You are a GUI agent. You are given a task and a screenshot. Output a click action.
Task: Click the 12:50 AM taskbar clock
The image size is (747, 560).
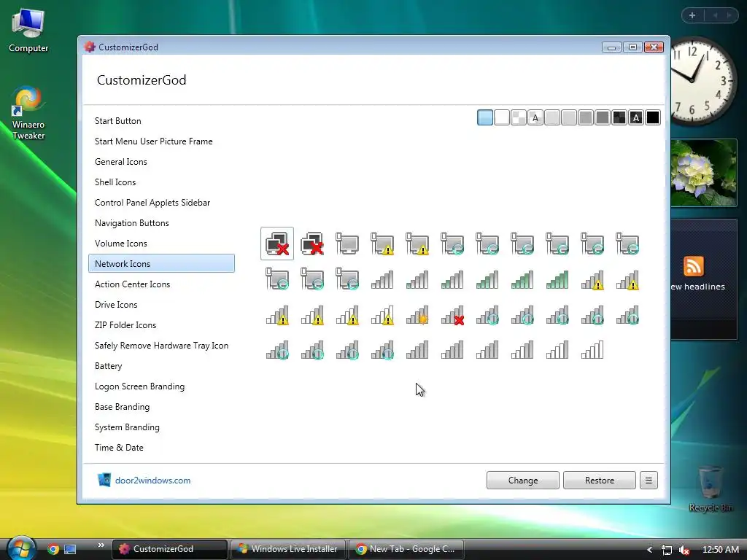pyautogui.click(x=720, y=550)
